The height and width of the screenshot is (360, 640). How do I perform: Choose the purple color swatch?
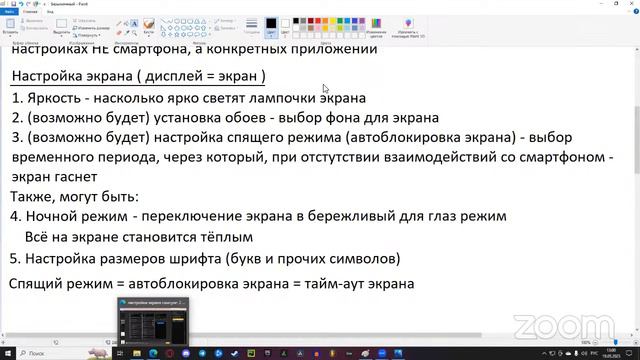(x=362, y=20)
